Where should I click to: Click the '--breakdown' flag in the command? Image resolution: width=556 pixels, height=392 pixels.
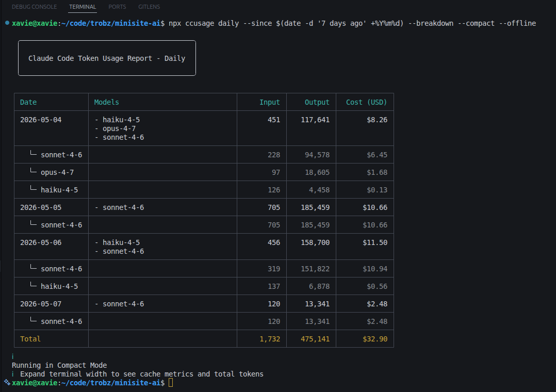[x=431, y=23]
